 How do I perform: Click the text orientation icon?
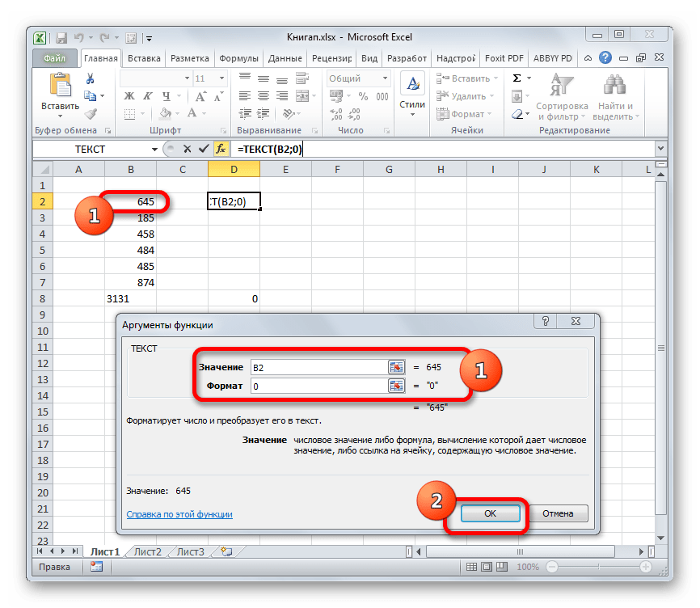point(289,114)
